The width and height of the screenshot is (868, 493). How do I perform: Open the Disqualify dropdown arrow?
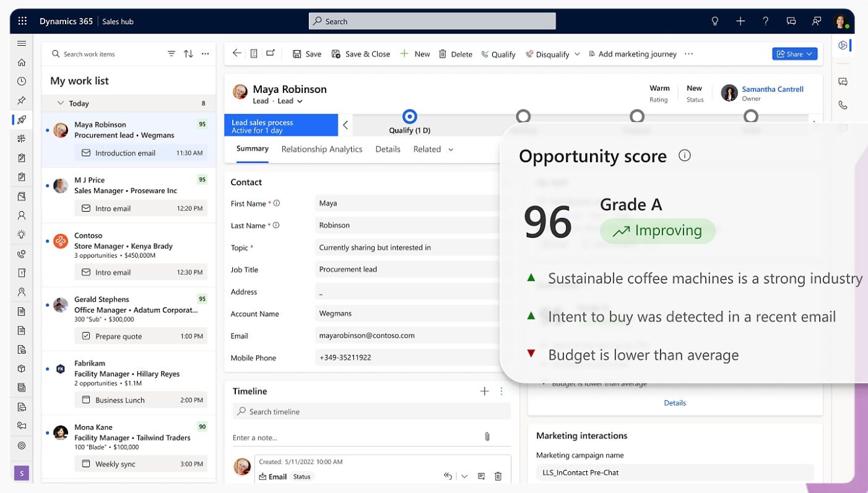[577, 54]
